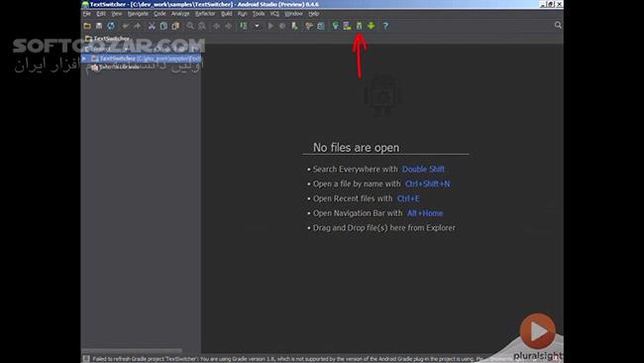Click the TextSwitcher navigation bar breadcrumb

click(x=108, y=39)
